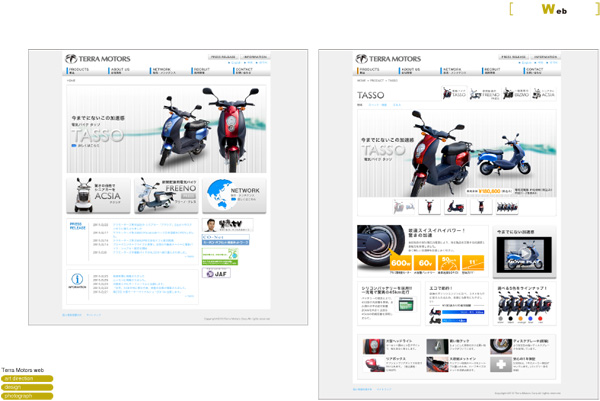Click the disc brake feature thumbnail

501,346
